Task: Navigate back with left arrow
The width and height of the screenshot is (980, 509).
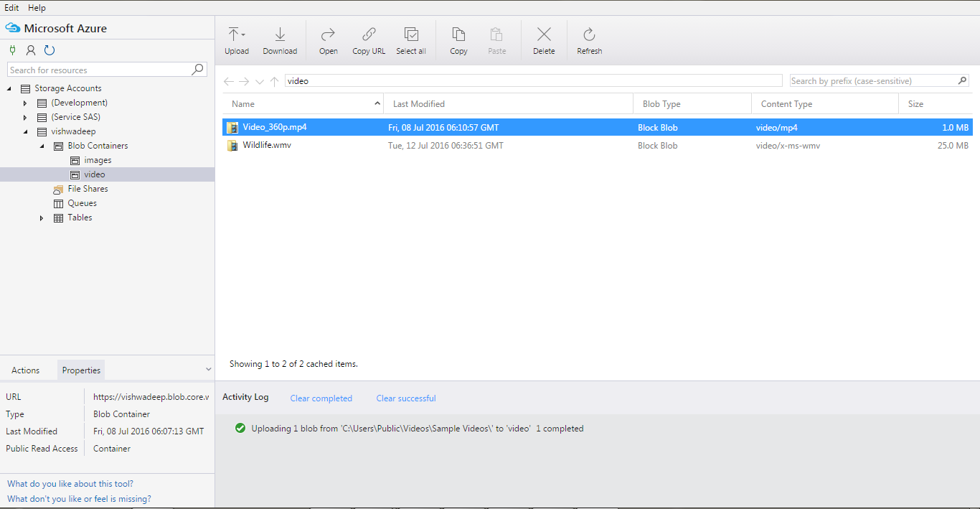Action: pyautogui.click(x=228, y=81)
